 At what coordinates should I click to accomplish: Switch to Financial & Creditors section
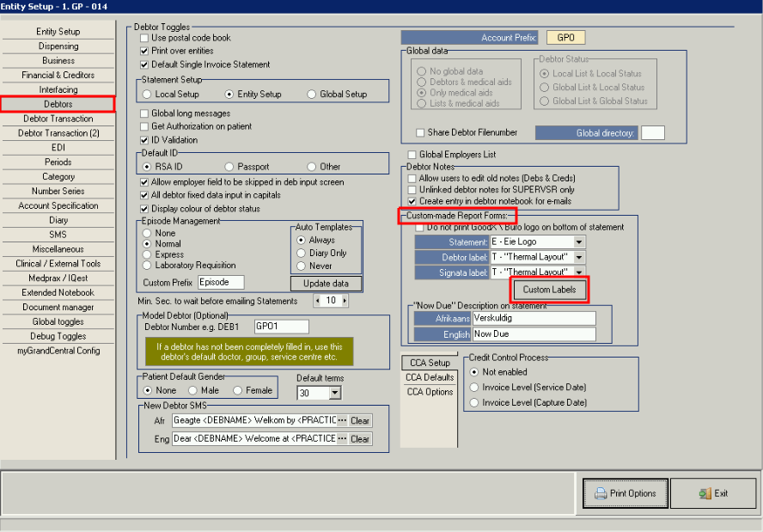(58, 75)
